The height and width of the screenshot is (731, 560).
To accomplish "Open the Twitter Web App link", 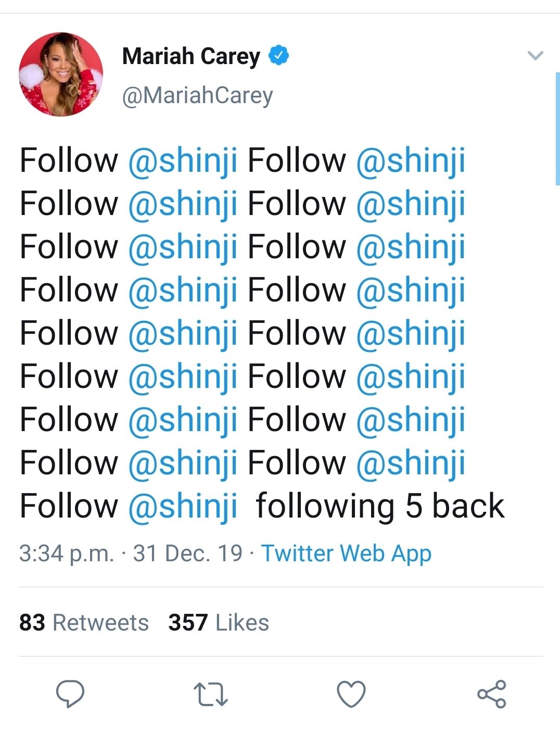I will coord(346,553).
